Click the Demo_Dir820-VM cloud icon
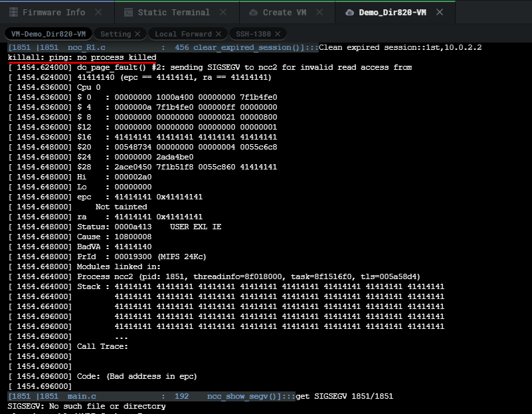The height and width of the screenshot is (414, 532). (x=349, y=13)
